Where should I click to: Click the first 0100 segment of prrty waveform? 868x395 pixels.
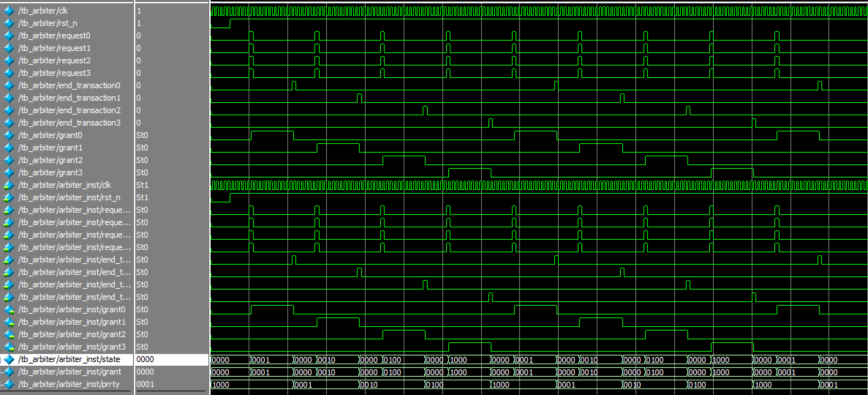[457, 385]
